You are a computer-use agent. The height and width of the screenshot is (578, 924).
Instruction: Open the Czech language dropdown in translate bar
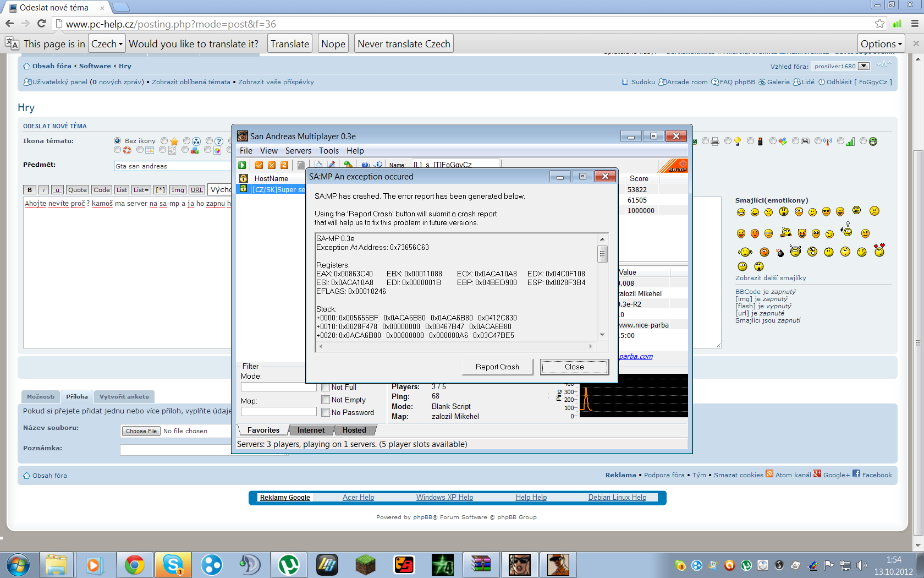click(x=107, y=44)
